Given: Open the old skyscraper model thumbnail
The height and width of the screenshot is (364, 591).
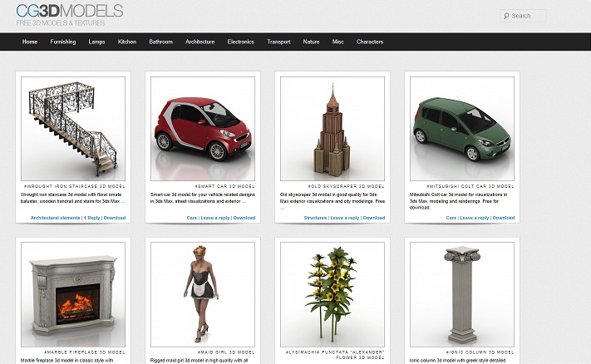Looking at the screenshot, I should tap(332, 129).
